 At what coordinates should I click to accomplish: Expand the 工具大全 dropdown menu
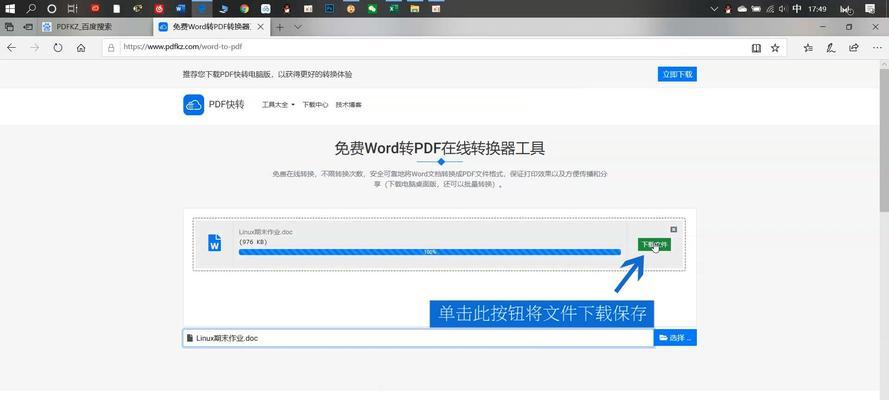[278, 105]
